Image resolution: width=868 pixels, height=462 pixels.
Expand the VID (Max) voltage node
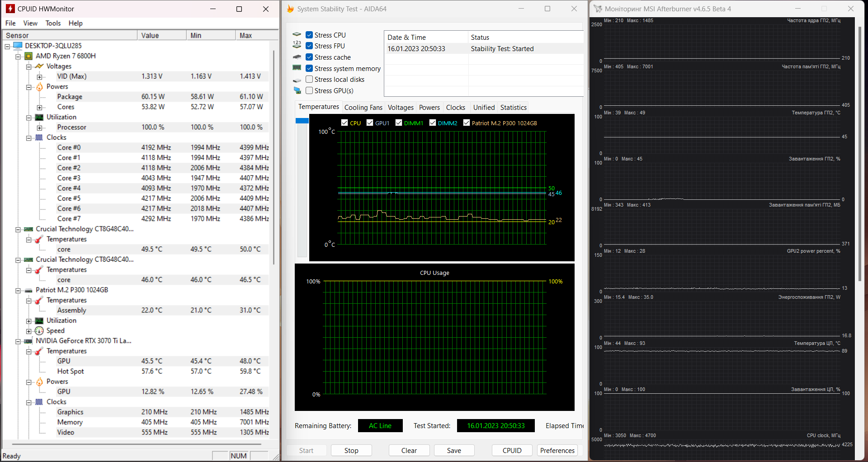tap(39, 77)
